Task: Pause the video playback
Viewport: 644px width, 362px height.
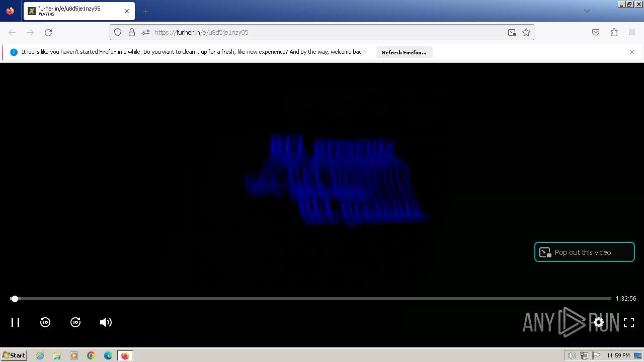Action: click(x=16, y=322)
